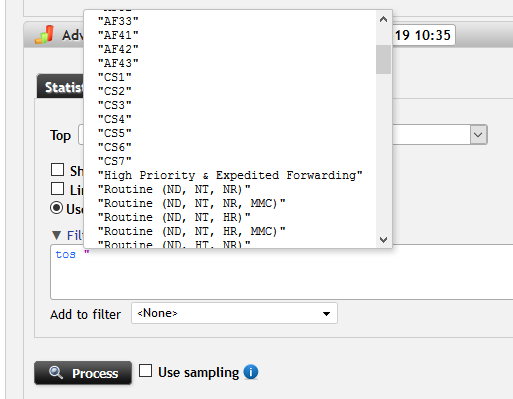Select "AF42" from suggestion list
513x399 pixels.
coord(118,49)
